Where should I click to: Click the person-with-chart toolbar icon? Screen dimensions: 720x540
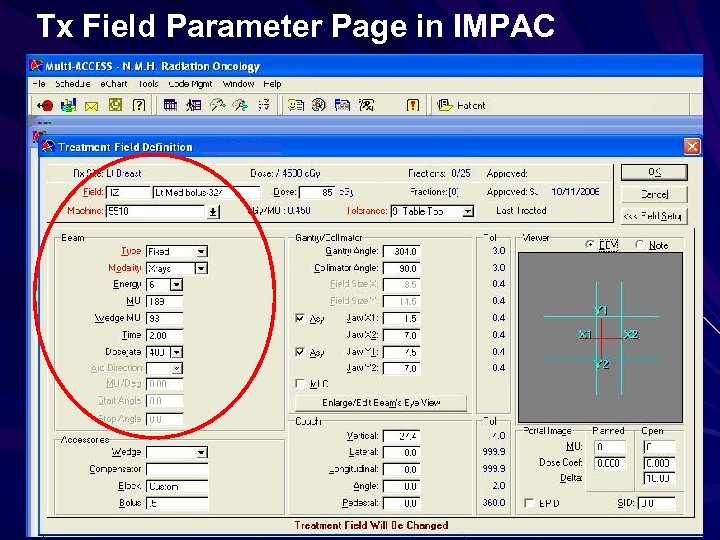click(194, 105)
